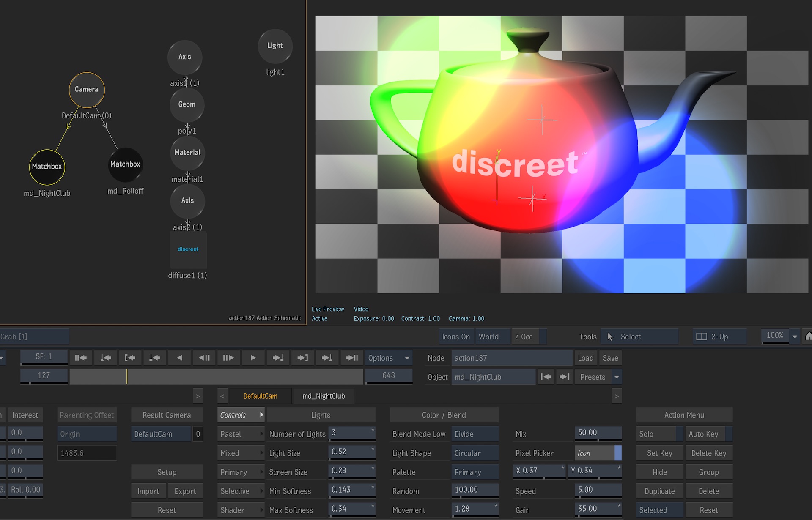Select the poly1 Geom node
The width and height of the screenshot is (812, 520).
pos(187,104)
